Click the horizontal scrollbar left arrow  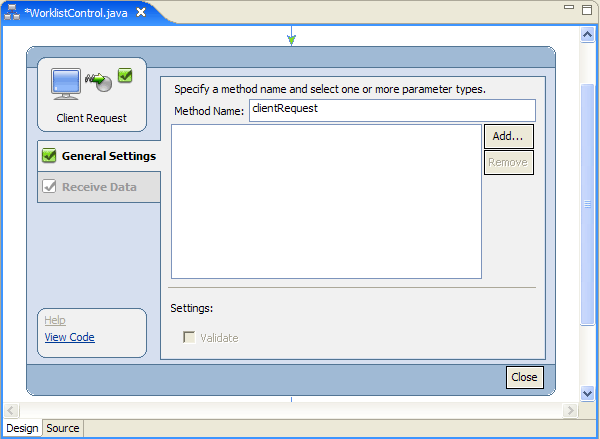point(11,411)
